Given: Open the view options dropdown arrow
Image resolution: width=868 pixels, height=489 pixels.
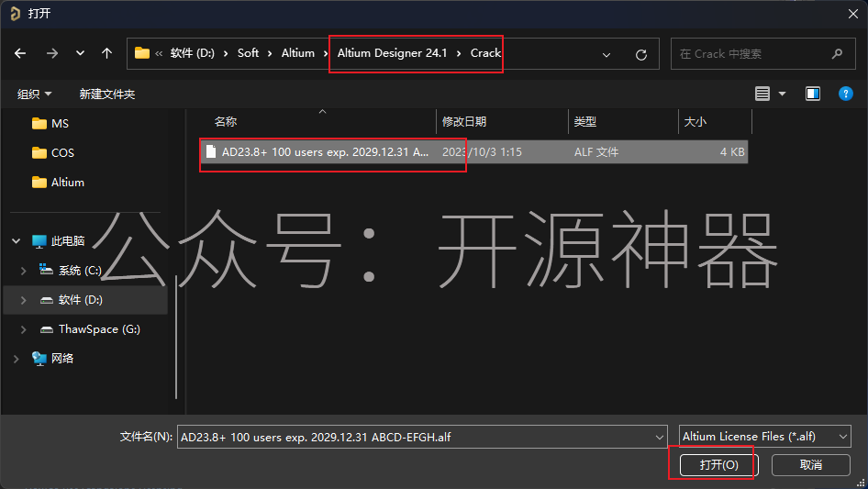Looking at the screenshot, I should 782,94.
